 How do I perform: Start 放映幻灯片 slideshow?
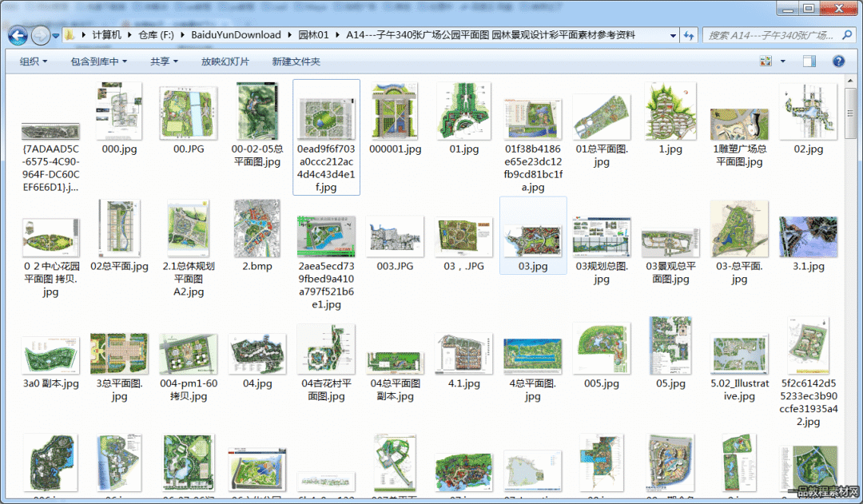coord(225,61)
